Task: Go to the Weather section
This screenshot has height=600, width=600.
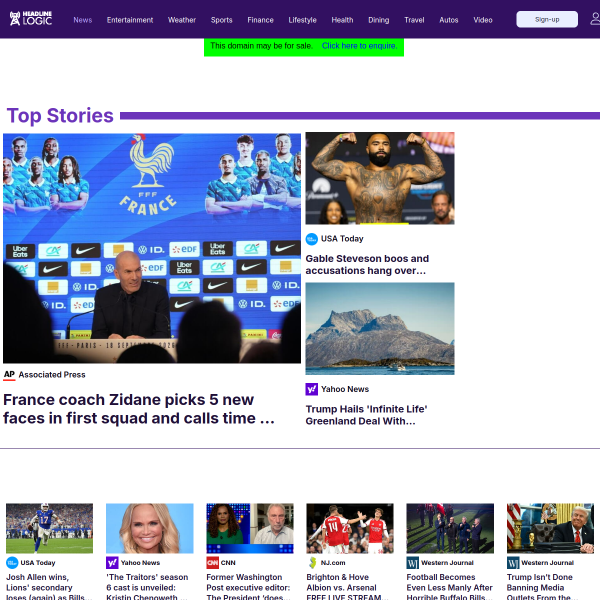Action: (x=182, y=20)
